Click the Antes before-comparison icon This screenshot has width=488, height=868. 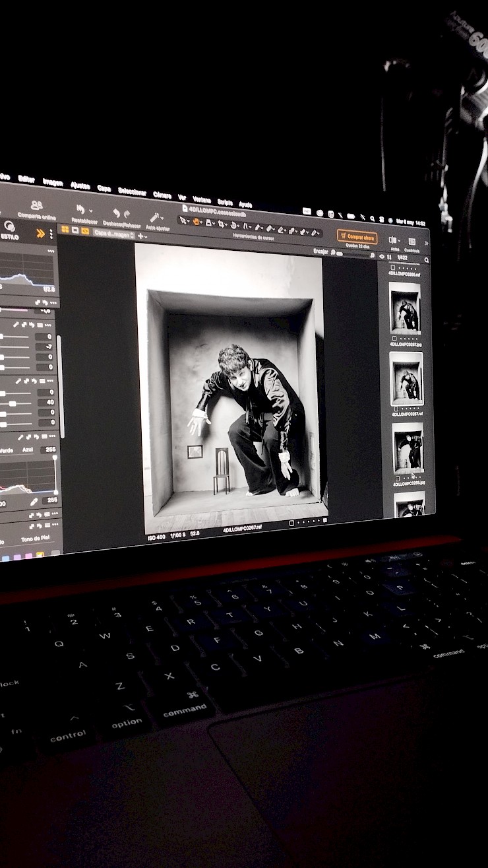pyautogui.click(x=393, y=240)
